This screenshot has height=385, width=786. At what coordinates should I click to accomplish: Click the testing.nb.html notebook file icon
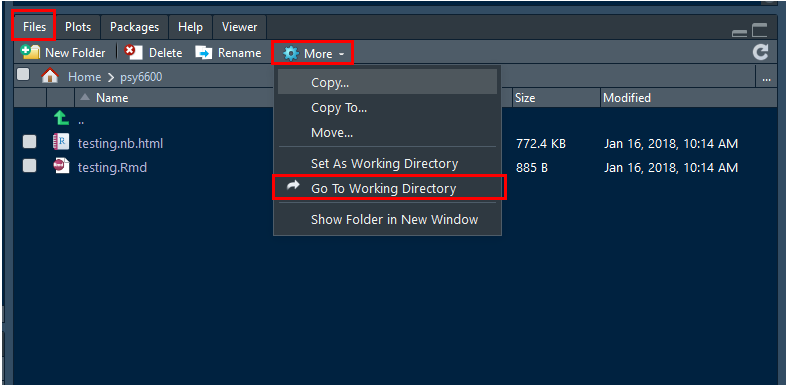[x=61, y=142]
